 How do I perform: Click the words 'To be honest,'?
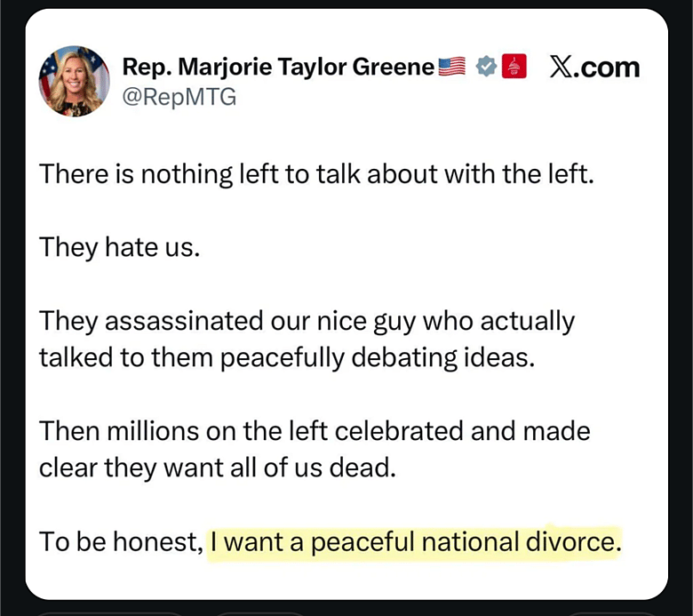[x=121, y=542]
